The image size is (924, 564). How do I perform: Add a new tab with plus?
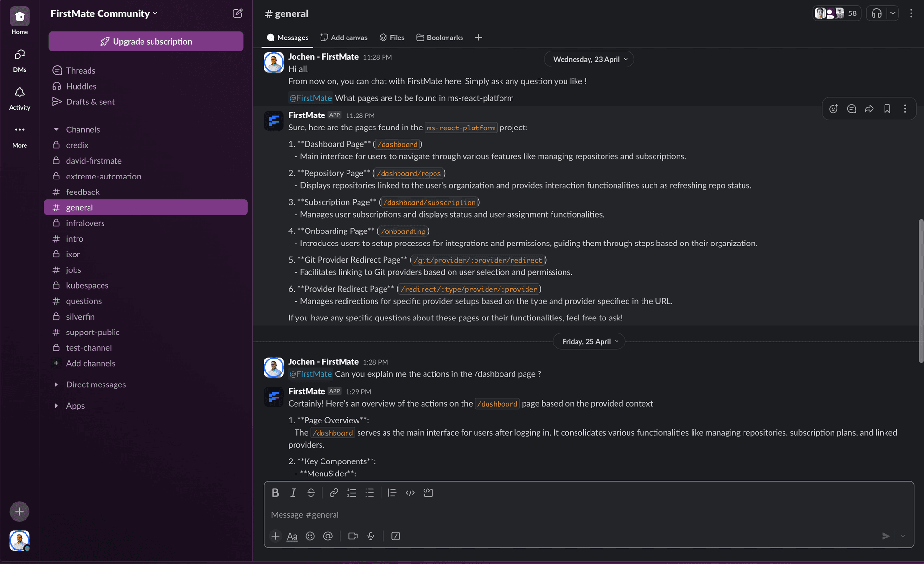(478, 38)
